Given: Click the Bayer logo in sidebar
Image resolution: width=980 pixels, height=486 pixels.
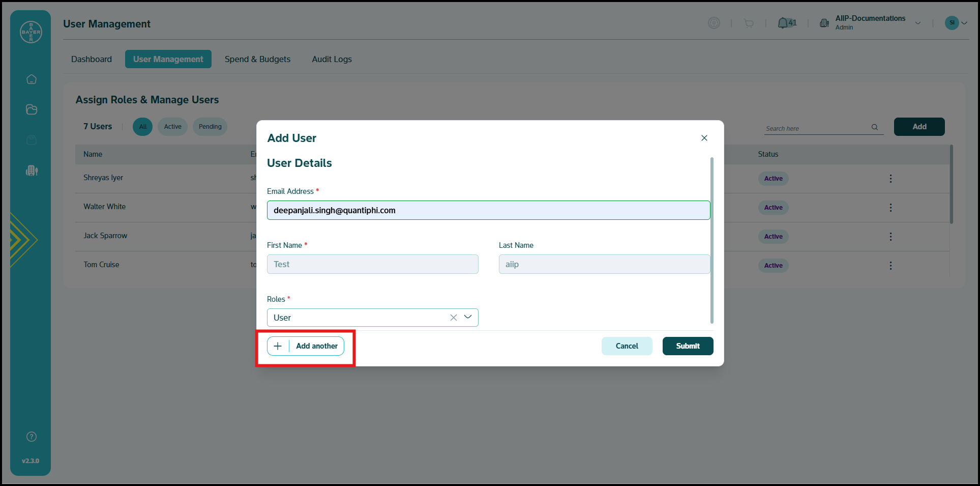Looking at the screenshot, I should coord(31,32).
